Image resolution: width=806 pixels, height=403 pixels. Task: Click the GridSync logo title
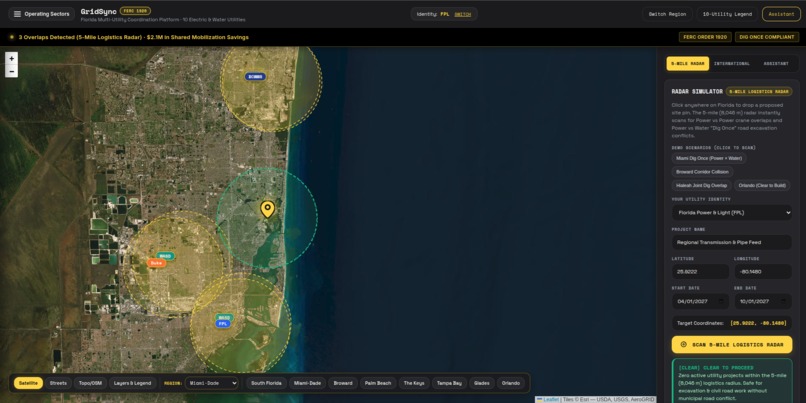pyautogui.click(x=99, y=11)
